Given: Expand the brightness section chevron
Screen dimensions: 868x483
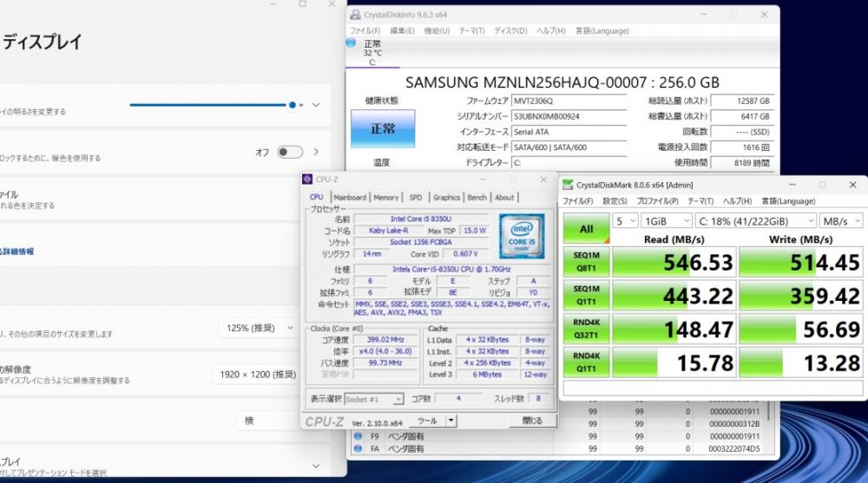Looking at the screenshot, I should pyautogui.click(x=316, y=105).
